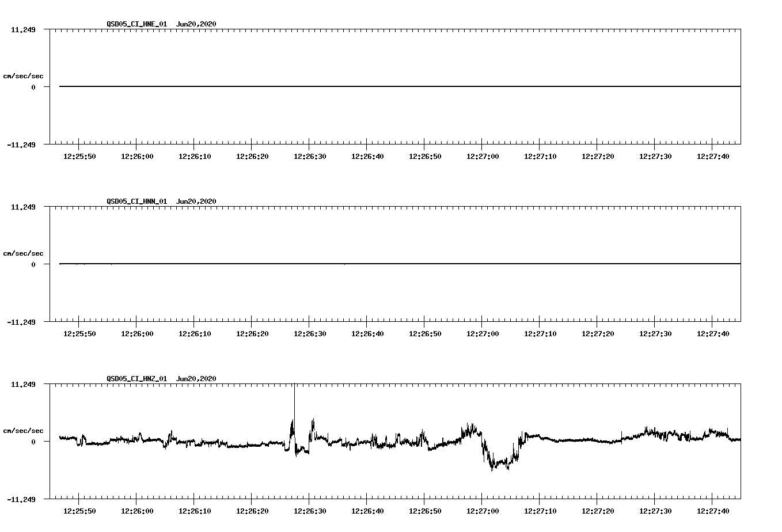This screenshot has width=782, height=532.
Task: Click the 0 axis label of HNZ plot
Action: click(x=33, y=442)
